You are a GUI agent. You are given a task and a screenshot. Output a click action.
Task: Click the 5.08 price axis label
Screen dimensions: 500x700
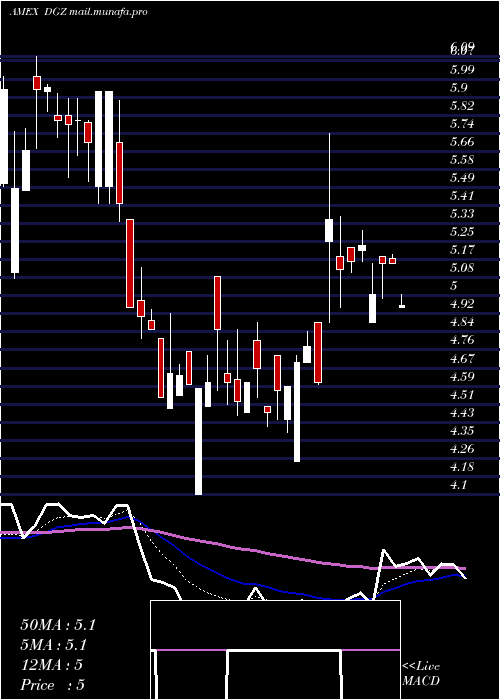[x=462, y=268]
